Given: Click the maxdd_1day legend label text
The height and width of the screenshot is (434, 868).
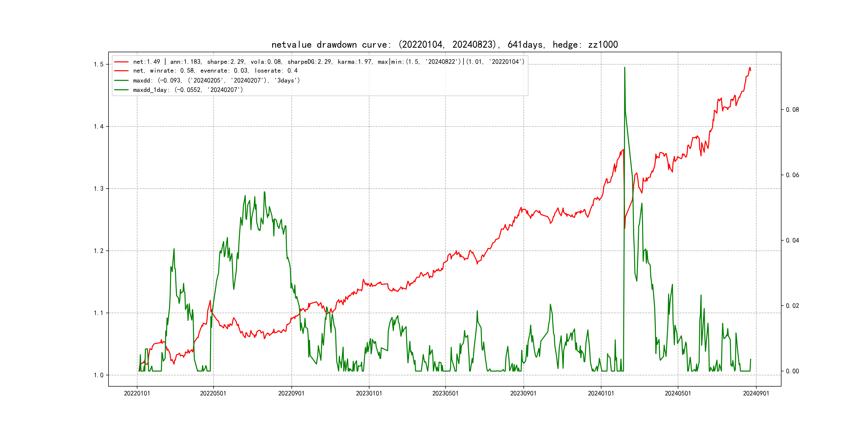Looking at the screenshot, I should 188,90.
